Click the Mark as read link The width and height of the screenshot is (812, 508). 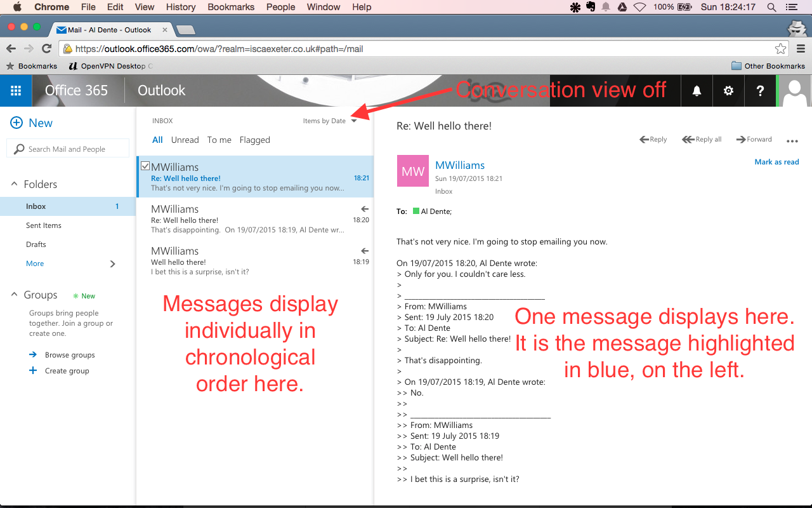[776, 162]
